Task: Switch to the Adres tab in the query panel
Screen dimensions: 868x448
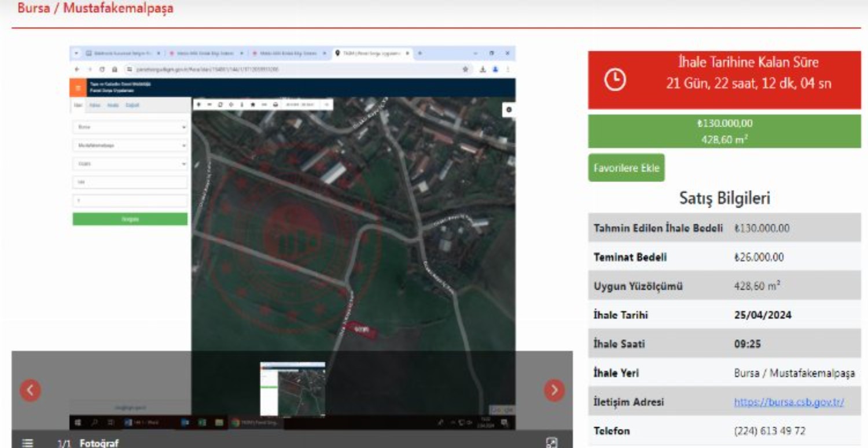Action: click(x=94, y=105)
